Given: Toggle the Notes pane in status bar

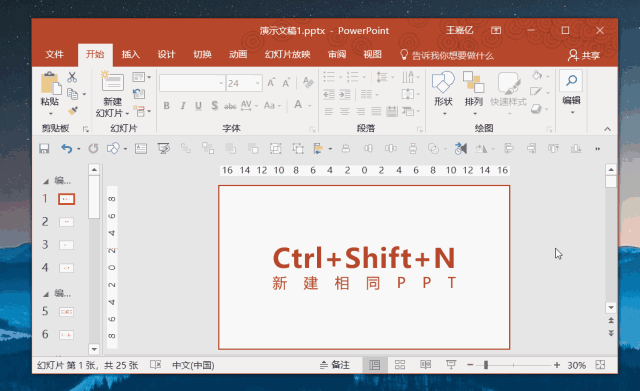Looking at the screenshot, I should click(335, 365).
